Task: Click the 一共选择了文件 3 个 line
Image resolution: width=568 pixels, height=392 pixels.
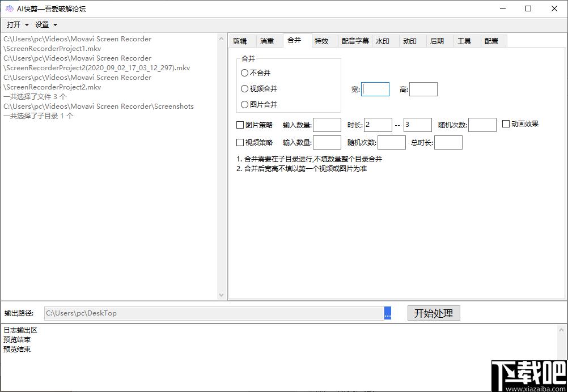Action: [x=35, y=97]
